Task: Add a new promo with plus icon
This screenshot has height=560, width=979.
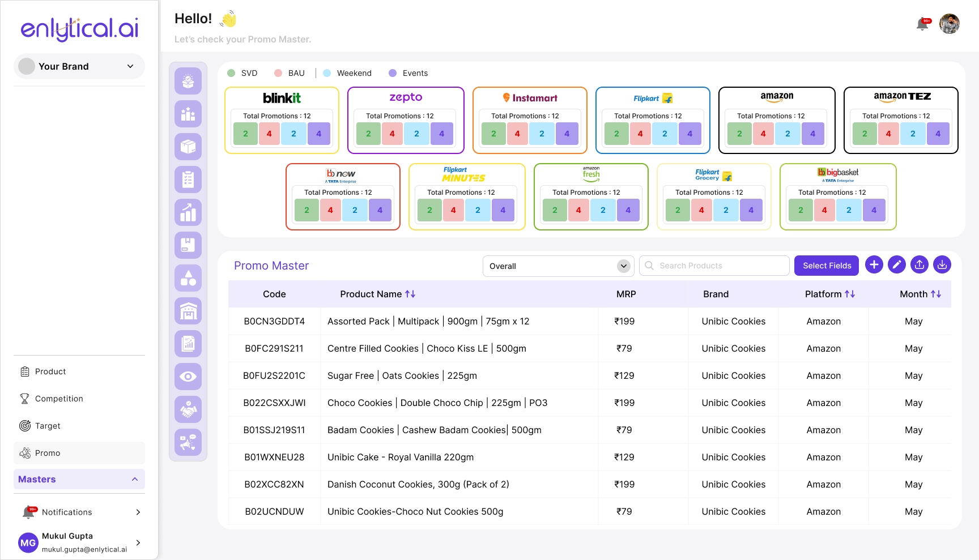Action: [x=874, y=264]
